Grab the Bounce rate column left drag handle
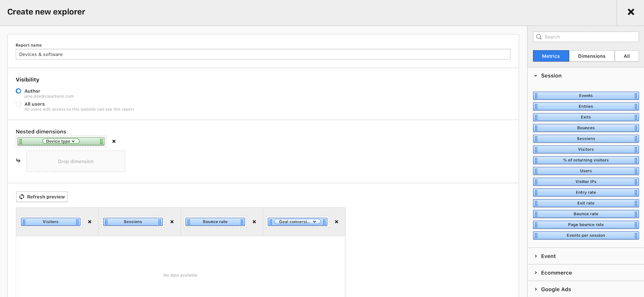The width and height of the screenshot is (644, 297). (x=188, y=222)
